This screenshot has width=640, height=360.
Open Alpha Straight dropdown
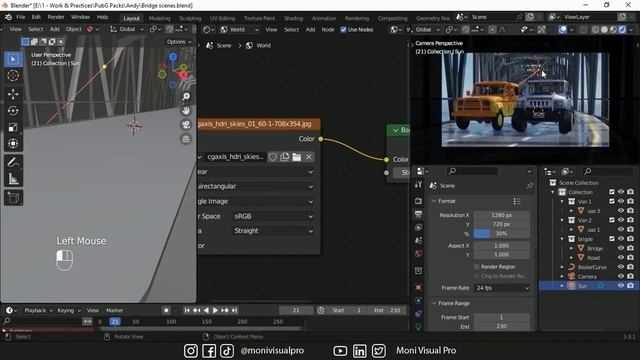tap(273, 231)
